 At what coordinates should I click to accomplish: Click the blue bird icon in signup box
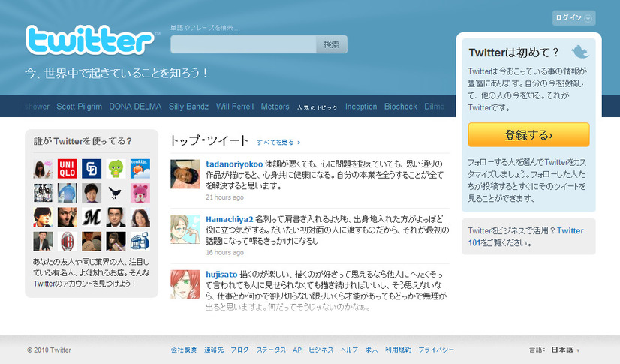click(580, 51)
